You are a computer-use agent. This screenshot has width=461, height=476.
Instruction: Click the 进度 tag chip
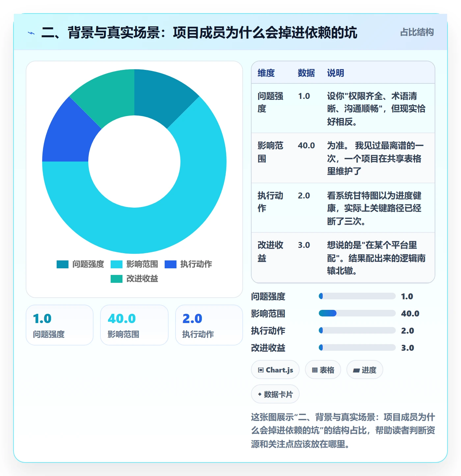(x=365, y=370)
